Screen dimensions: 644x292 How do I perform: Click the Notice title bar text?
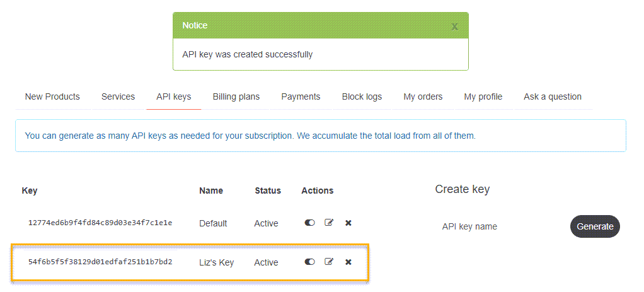pos(195,25)
